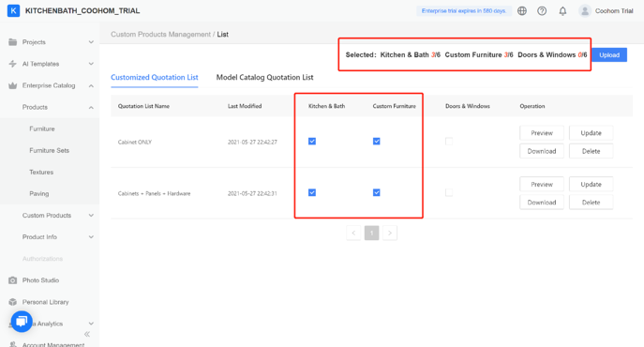Open the help question mark icon

point(542,11)
